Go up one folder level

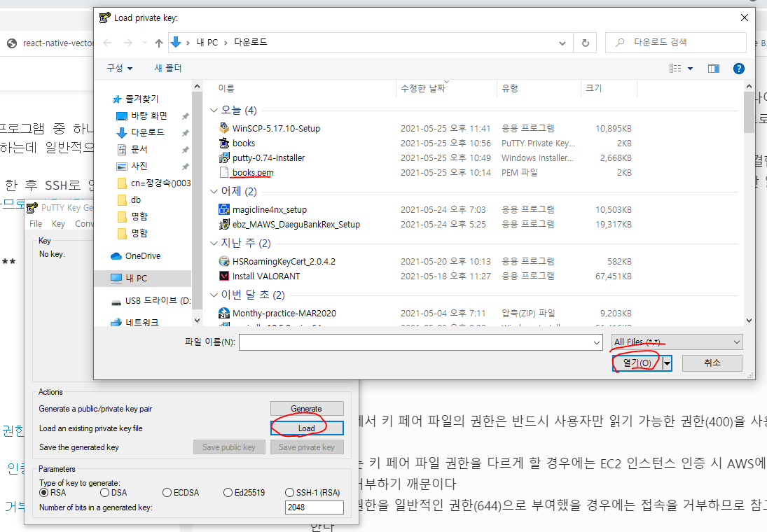tap(158, 43)
